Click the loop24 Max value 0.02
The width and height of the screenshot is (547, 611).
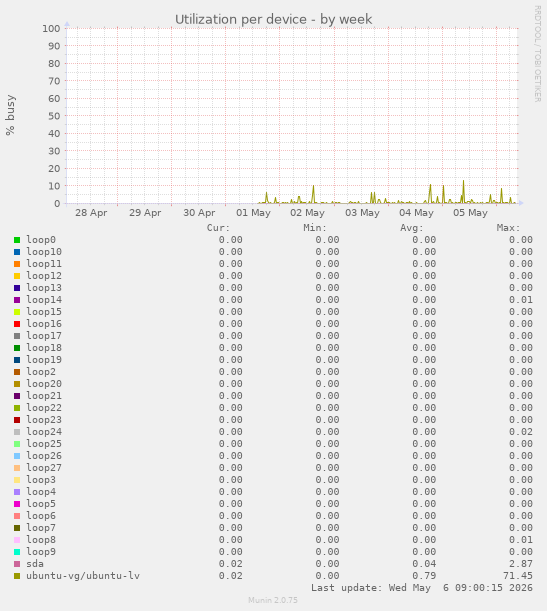pos(521,432)
